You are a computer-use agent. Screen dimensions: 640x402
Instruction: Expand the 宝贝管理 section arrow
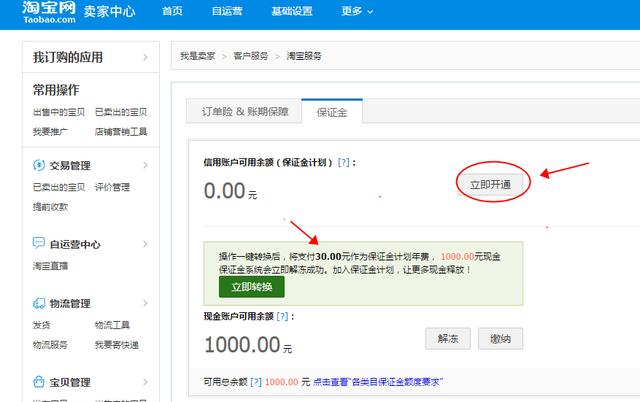(145, 382)
